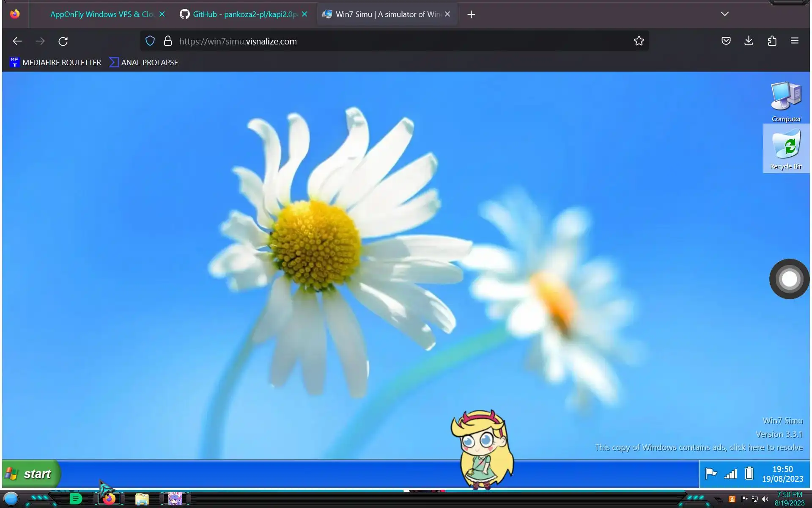
Task: Open the Firefox hamburger application menu
Action: click(x=794, y=41)
